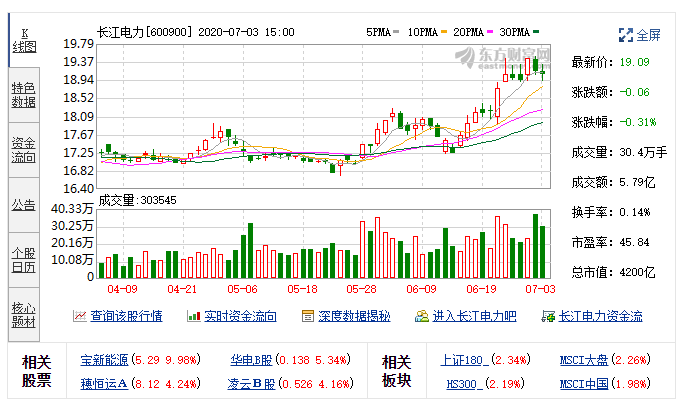The width and height of the screenshot is (684, 411).
Task: Open the MSCI中国 sector link
Action: (584, 384)
